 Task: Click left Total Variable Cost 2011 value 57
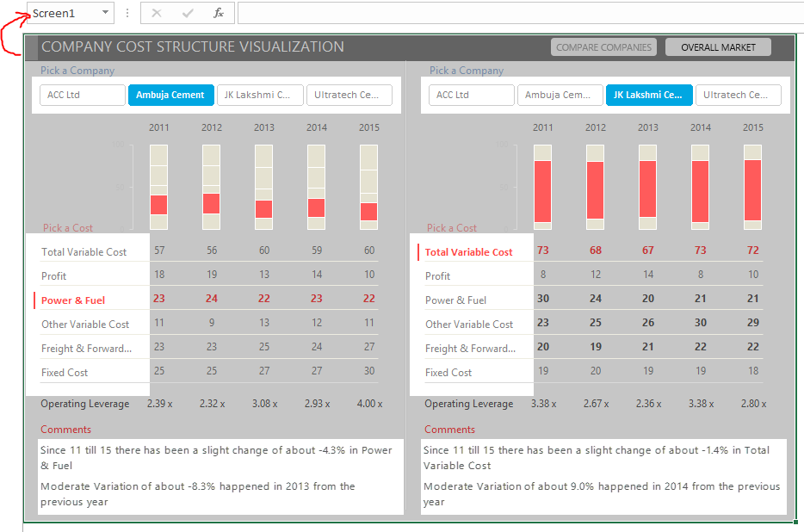[x=159, y=251]
